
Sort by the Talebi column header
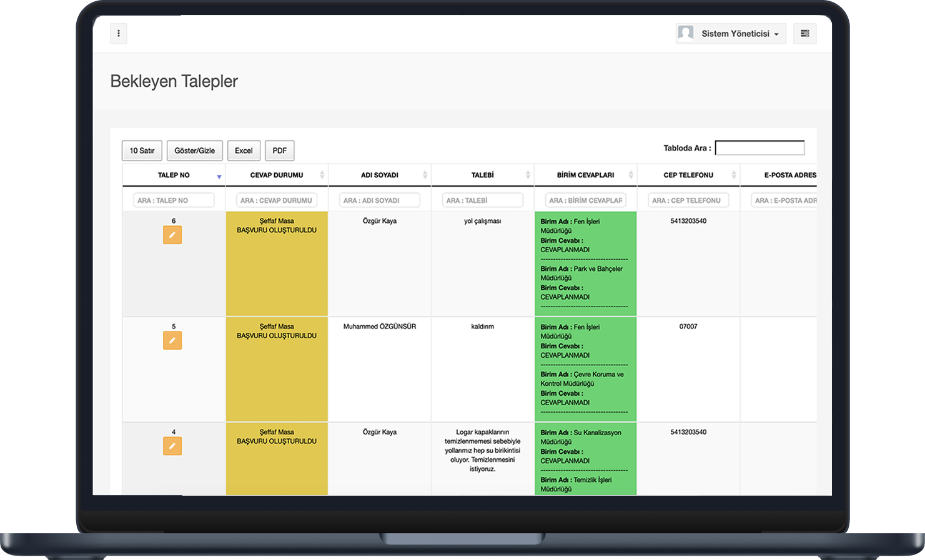tap(482, 175)
